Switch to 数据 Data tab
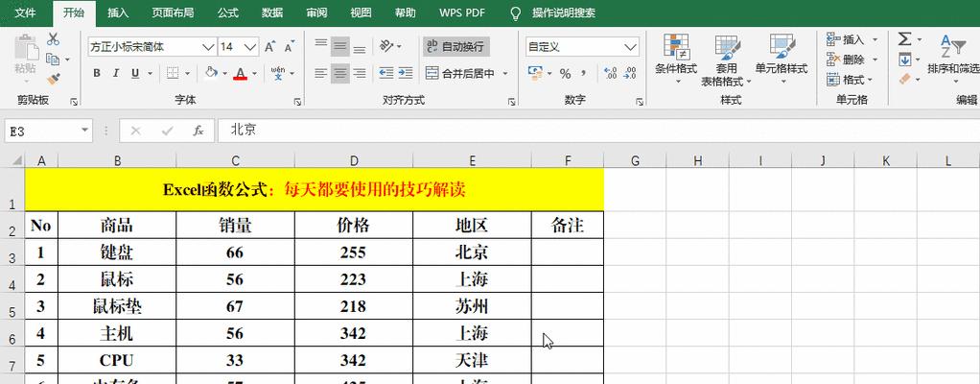 [272, 12]
